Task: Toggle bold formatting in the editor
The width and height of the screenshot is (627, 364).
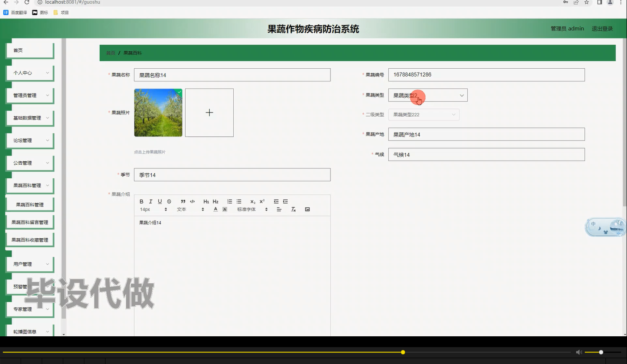Action: 141,201
